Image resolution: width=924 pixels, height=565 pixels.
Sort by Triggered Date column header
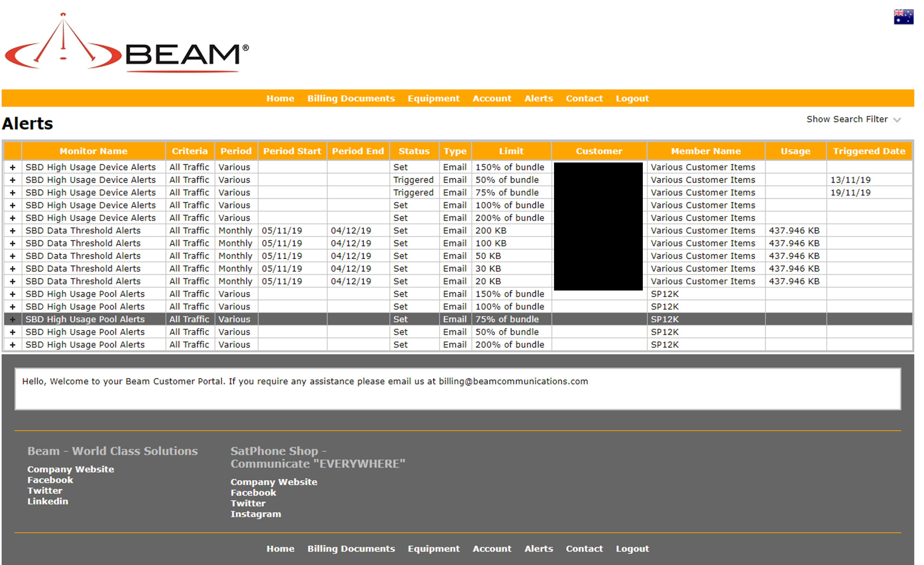pos(869,151)
